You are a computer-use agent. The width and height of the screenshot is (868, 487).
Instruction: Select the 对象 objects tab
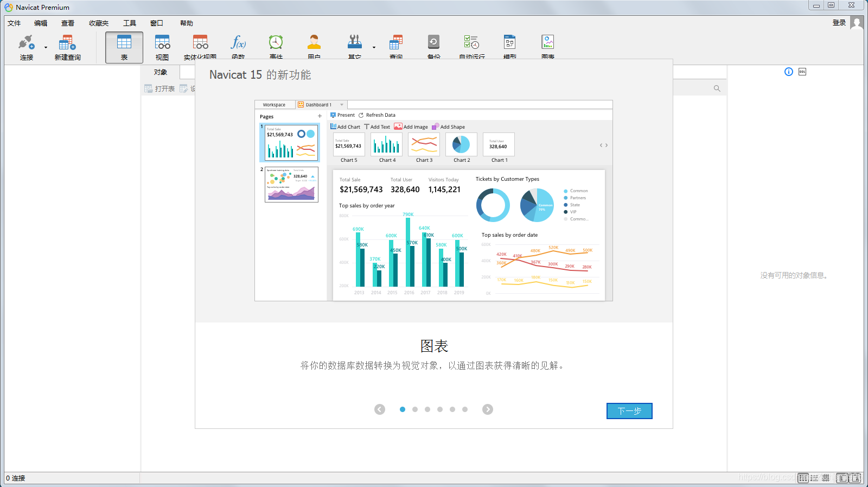click(161, 72)
